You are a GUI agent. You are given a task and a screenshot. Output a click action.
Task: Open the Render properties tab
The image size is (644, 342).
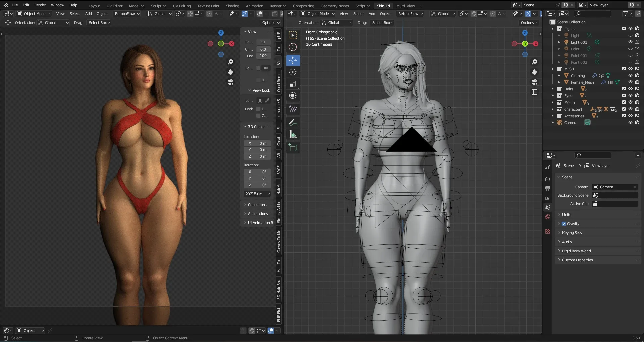(x=548, y=179)
